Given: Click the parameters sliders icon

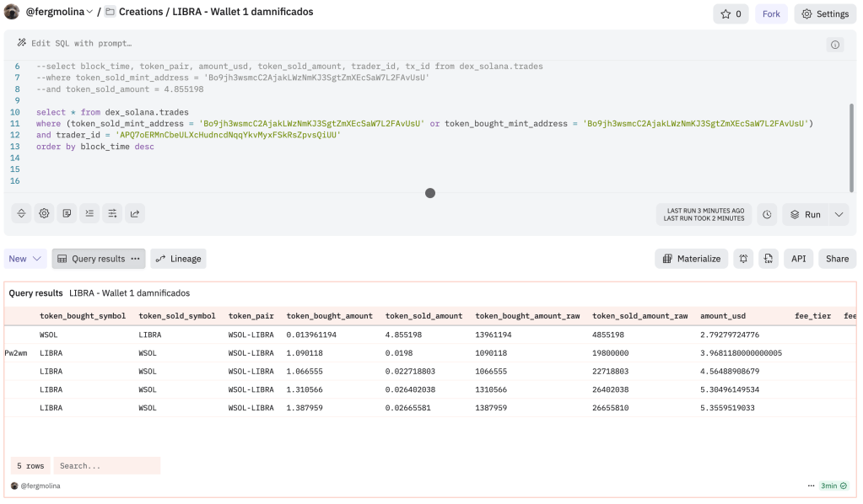Looking at the screenshot, I should click(112, 214).
